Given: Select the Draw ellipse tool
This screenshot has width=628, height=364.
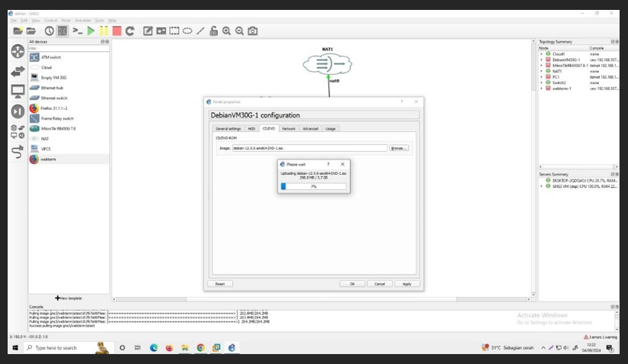Looking at the screenshot, I should tap(187, 31).
